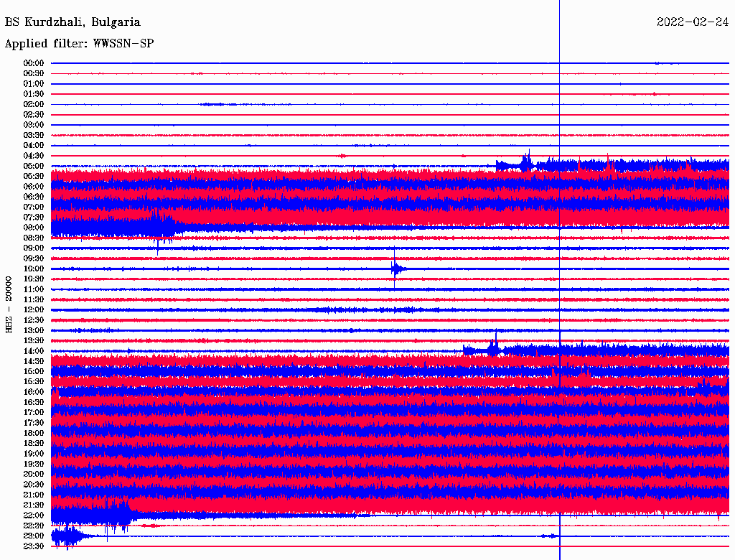The width and height of the screenshot is (735, 560).
Task: Select the 23:30 time label
Action: point(34,546)
